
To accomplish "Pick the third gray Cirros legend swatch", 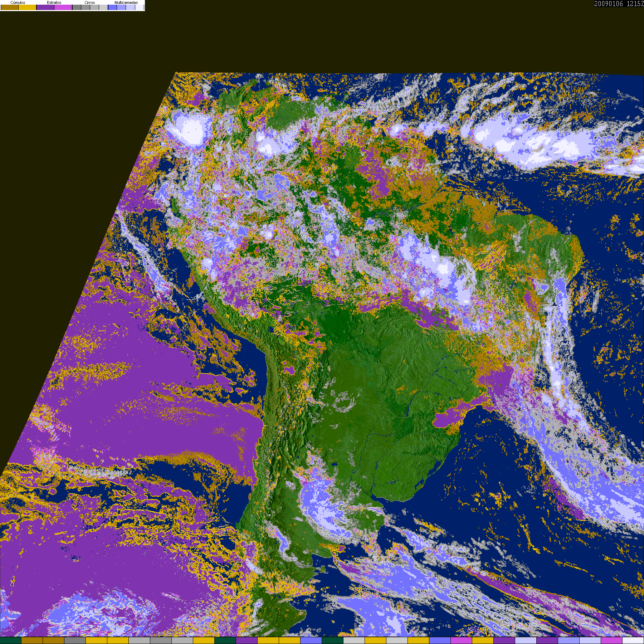I will tap(94, 8).
